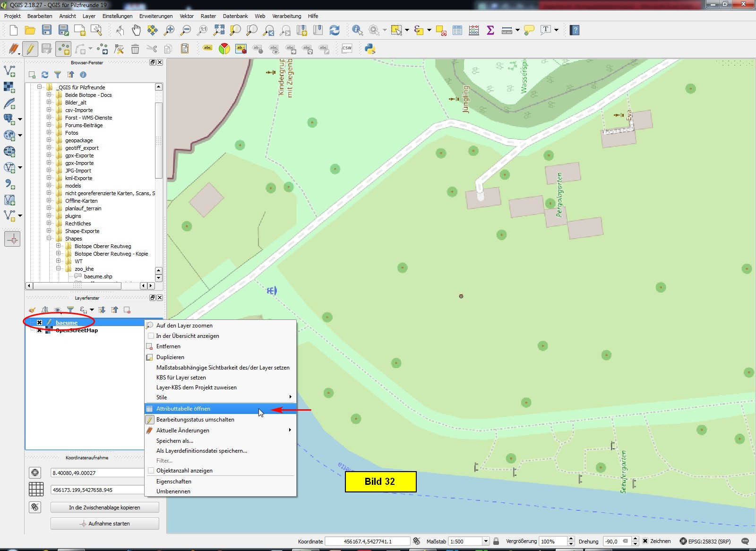
Task: Select 'Attributtabelle öffnen' in the context menu
Action: point(183,409)
